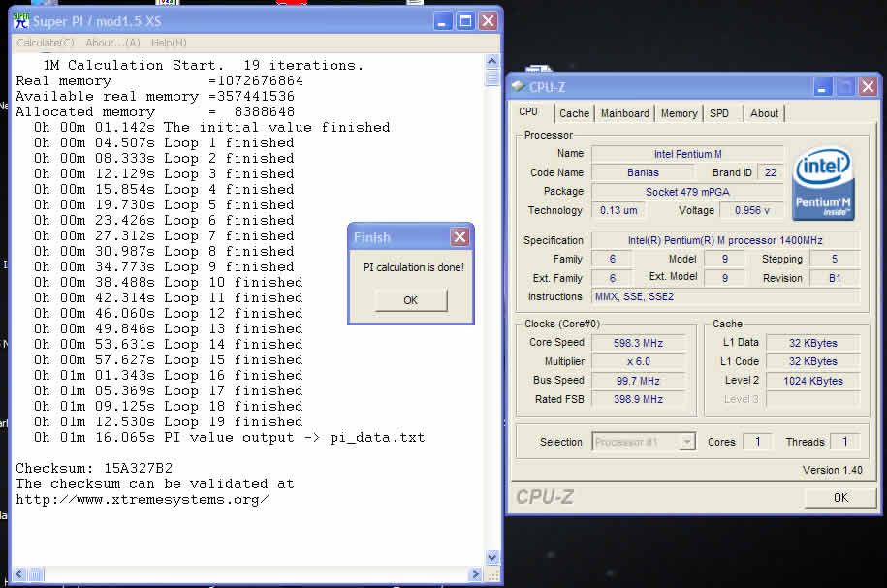Click the Threads count field
The height and width of the screenshot is (588, 887).
(844, 442)
